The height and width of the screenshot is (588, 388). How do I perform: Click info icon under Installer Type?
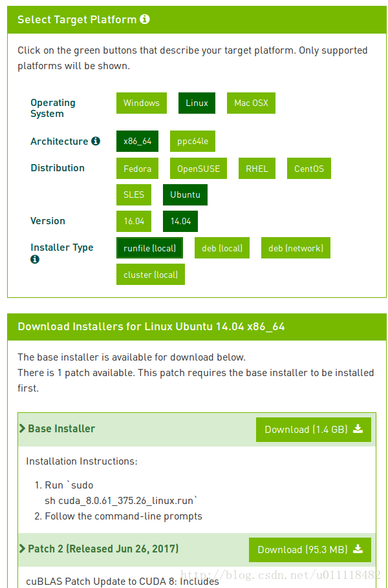35,259
